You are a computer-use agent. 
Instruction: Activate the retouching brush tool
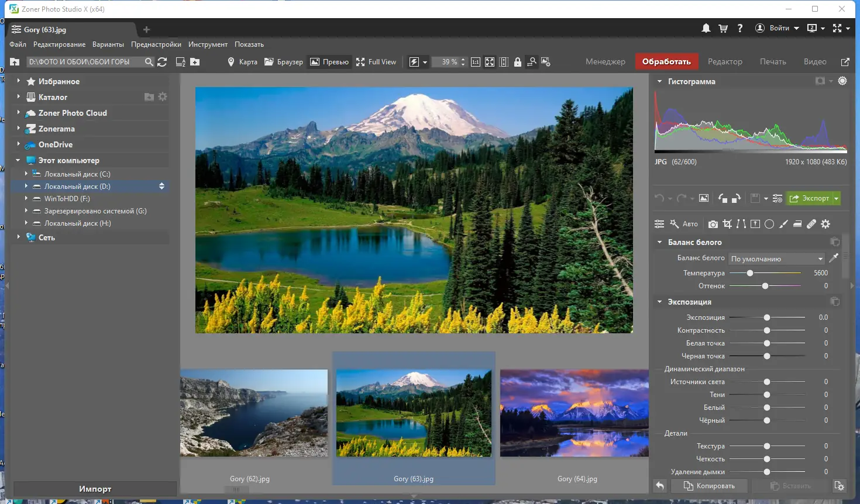[x=783, y=224]
